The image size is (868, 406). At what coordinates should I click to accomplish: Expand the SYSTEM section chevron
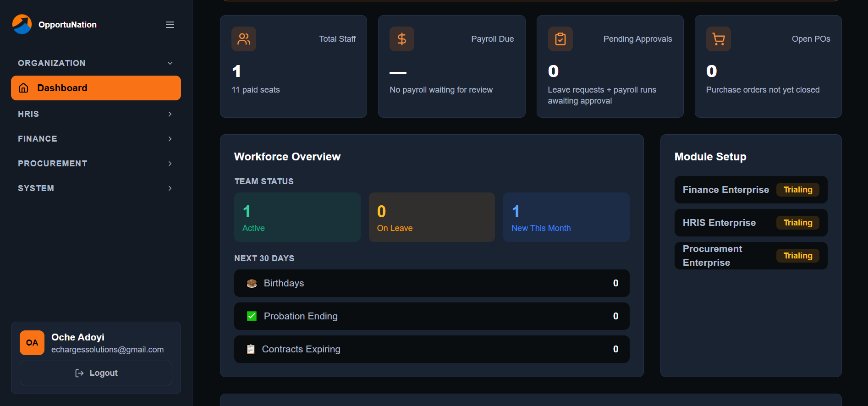(170, 188)
